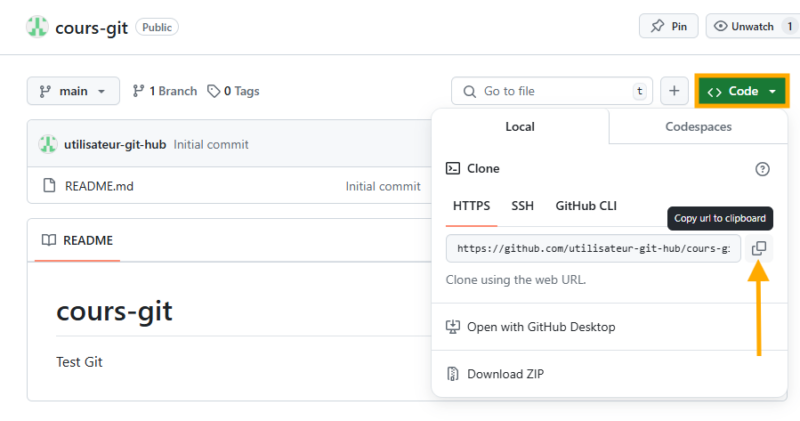Click the help question mark icon

click(762, 169)
